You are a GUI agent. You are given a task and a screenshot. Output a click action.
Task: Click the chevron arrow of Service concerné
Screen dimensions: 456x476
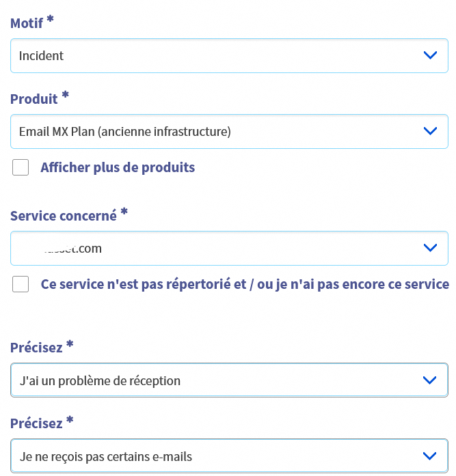(x=430, y=248)
